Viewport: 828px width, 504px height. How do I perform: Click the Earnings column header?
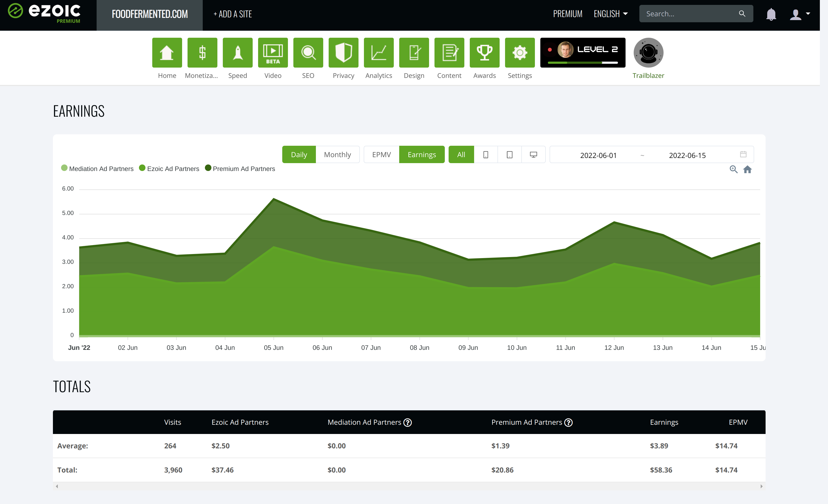click(x=664, y=422)
